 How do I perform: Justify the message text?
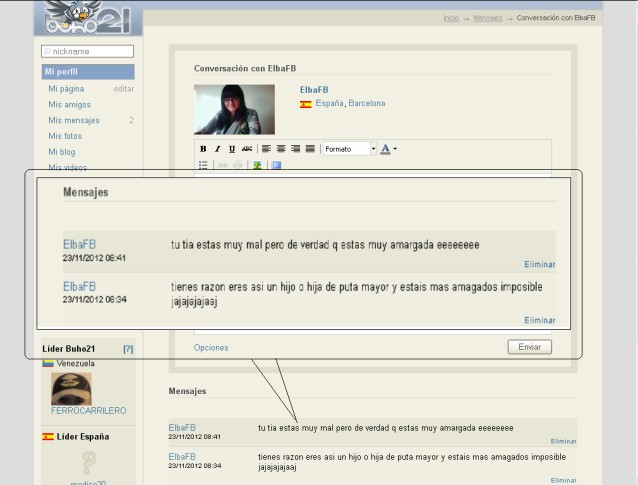(310, 149)
